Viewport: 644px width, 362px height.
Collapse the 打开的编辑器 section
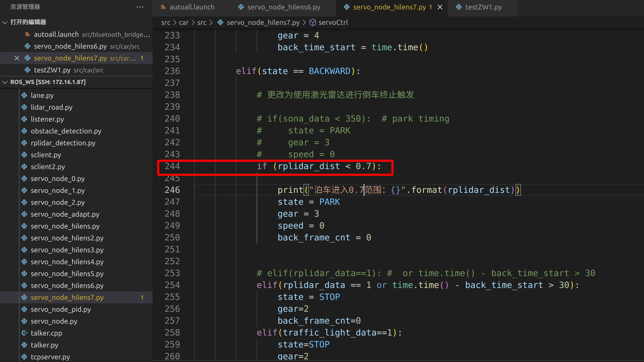coord(5,22)
